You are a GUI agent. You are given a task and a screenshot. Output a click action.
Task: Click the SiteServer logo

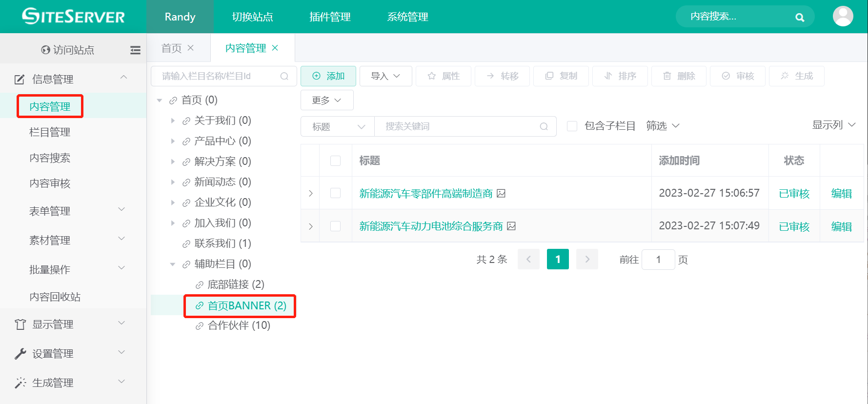[73, 16]
